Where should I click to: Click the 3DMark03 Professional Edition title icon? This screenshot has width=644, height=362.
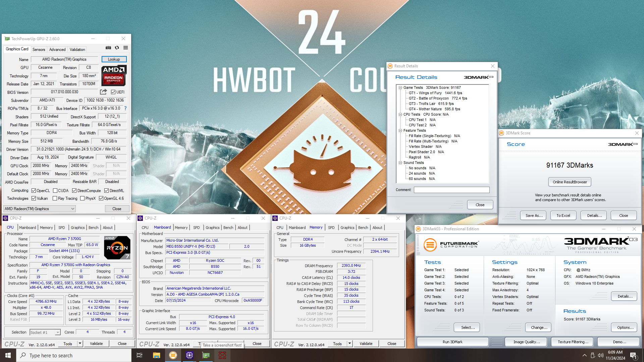pyautogui.click(x=418, y=229)
